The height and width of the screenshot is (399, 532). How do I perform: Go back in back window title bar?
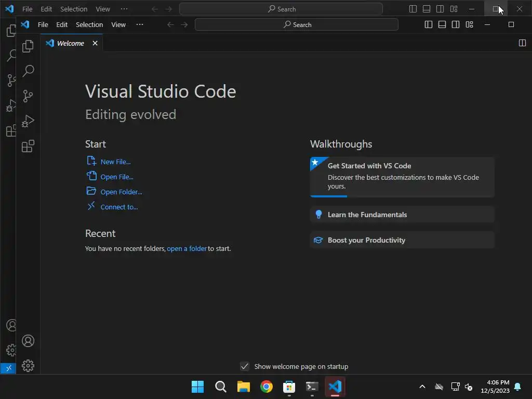tap(155, 9)
